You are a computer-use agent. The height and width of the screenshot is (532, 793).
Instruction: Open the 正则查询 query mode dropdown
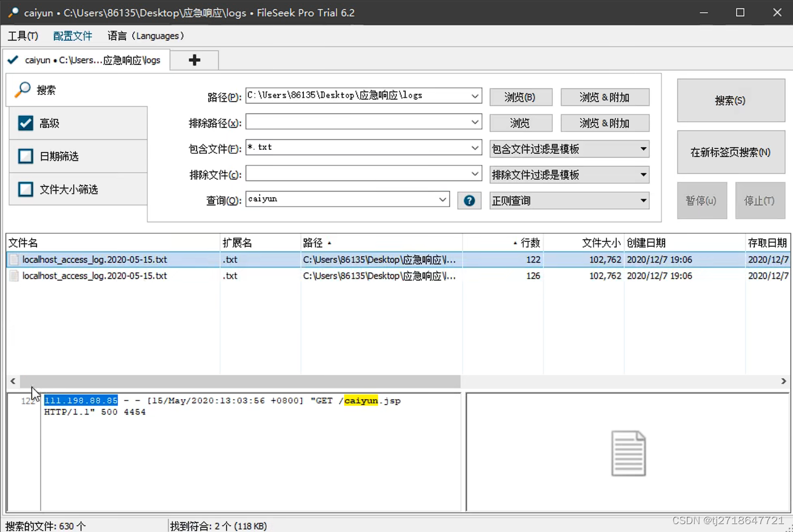click(x=569, y=200)
